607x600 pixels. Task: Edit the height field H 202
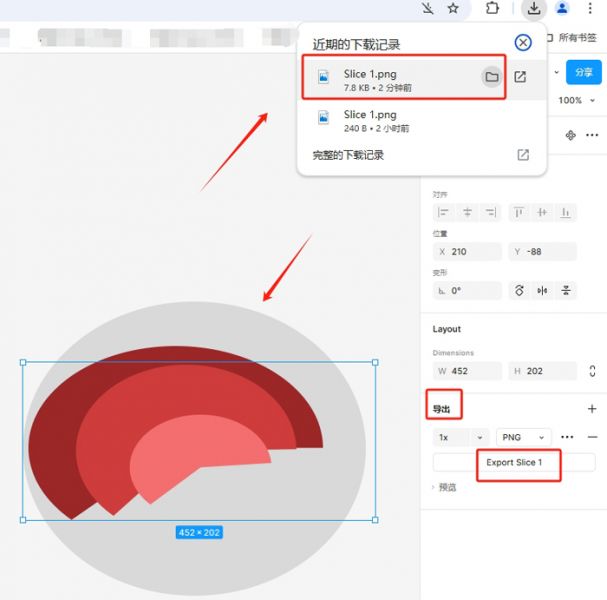click(x=542, y=371)
